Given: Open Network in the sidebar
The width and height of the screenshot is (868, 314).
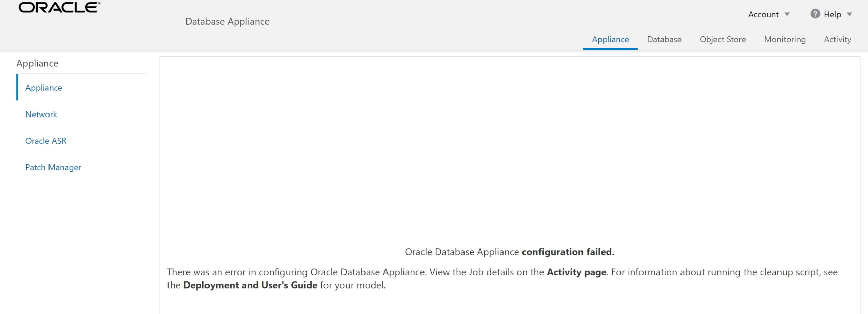Looking at the screenshot, I should point(41,114).
